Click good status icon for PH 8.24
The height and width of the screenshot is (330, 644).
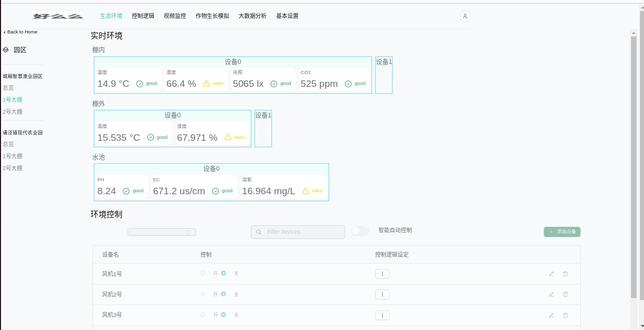coord(126,191)
